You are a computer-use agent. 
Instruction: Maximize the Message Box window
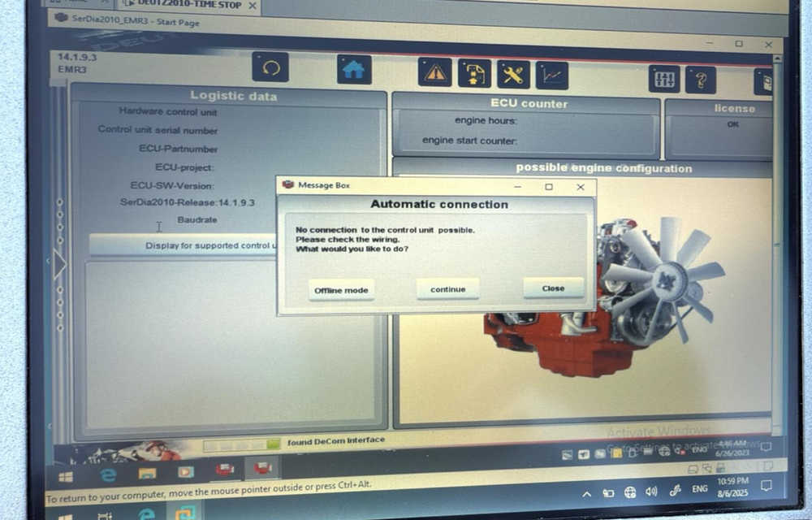(x=549, y=186)
